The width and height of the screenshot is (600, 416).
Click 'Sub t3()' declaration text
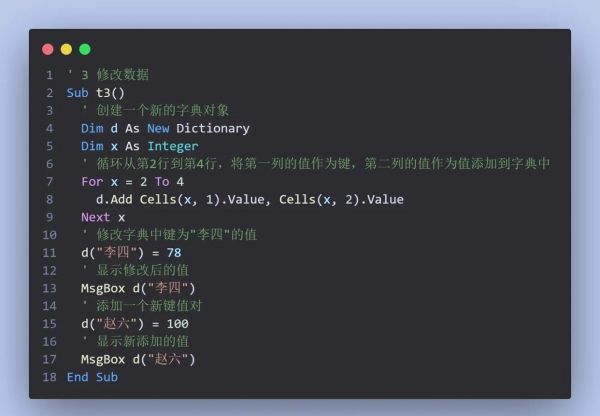[x=96, y=93]
